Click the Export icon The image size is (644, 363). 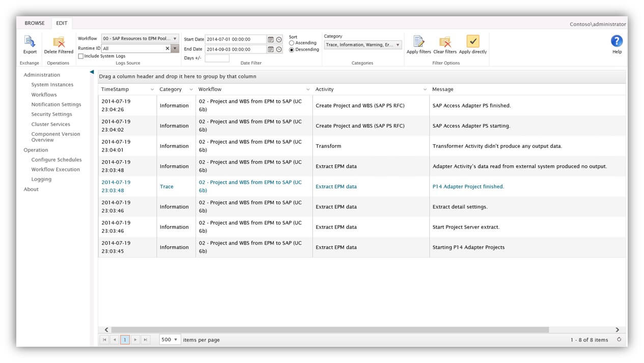point(30,42)
